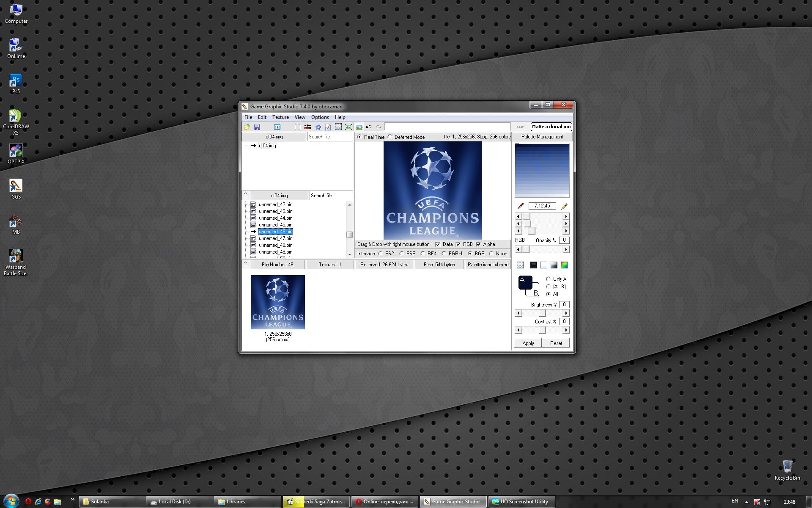The height and width of the screenshot is (508, 812).
Task: Toggle the RGB checkbox
Action: point(458,244)
